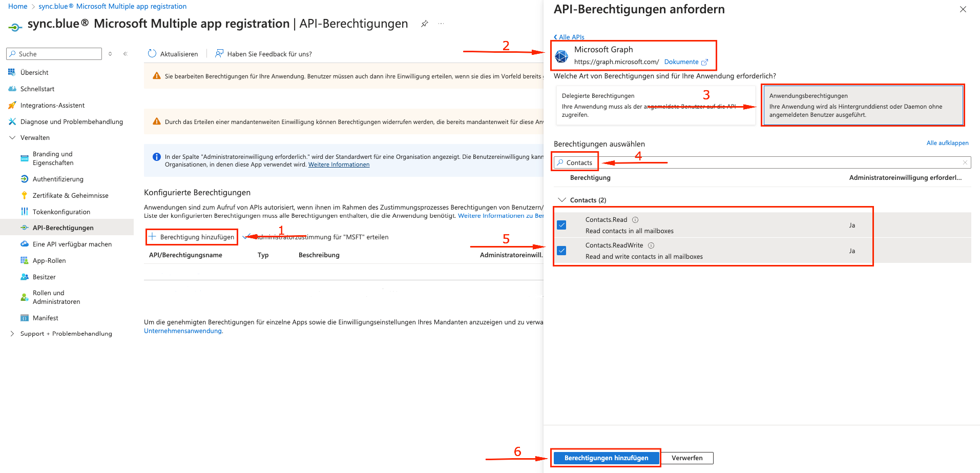Select Anwendungsberechtigungen permission type
This screenshot has height=473, width=980.
point(863,105)
